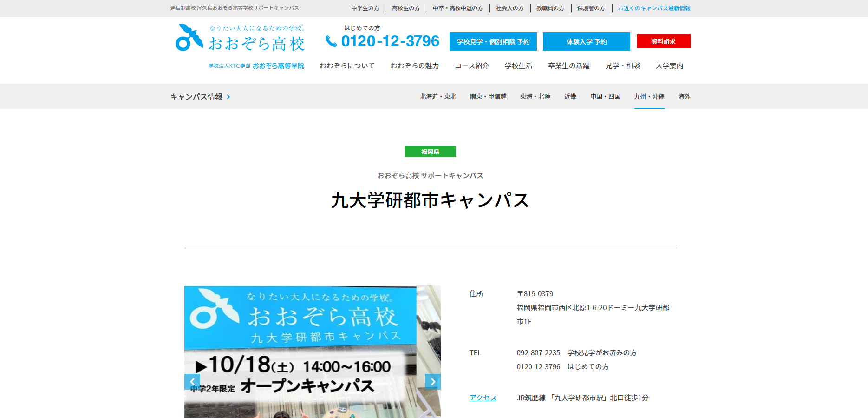Click 福岡県福岡市西区北原 address text
The height and width of the screenshot is (418, 868).
(593, 314)
